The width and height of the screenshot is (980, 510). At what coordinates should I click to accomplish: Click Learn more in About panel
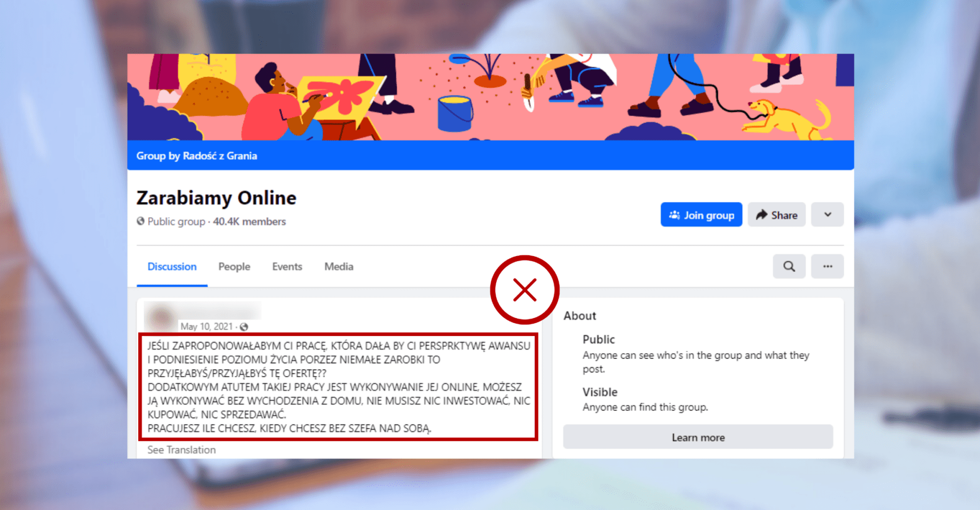pyautogui.click(x=698, y=438)
